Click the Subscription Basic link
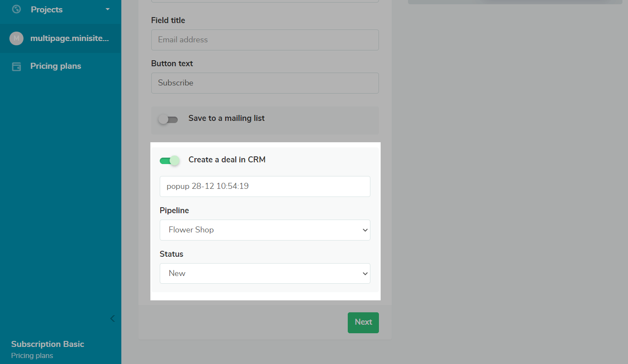Image resolution: width=628 pixels, height=364 pixels. [x=47, y=344]
